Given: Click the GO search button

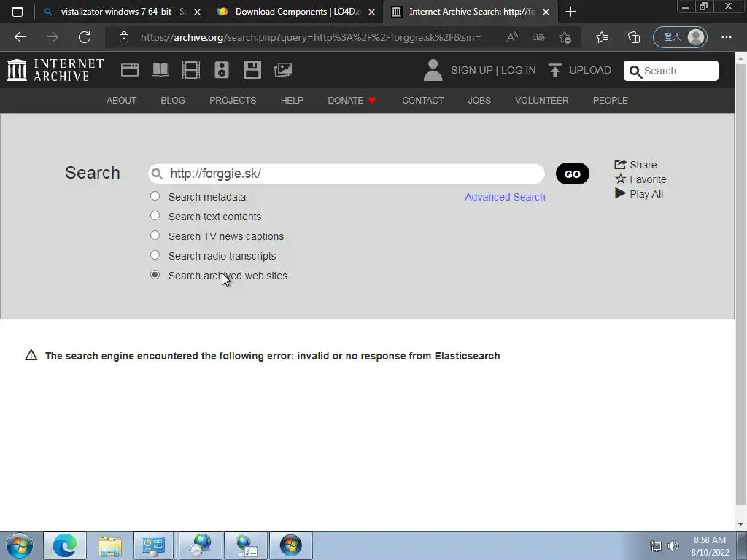Looking at the screenshot, I should [572, 174].
